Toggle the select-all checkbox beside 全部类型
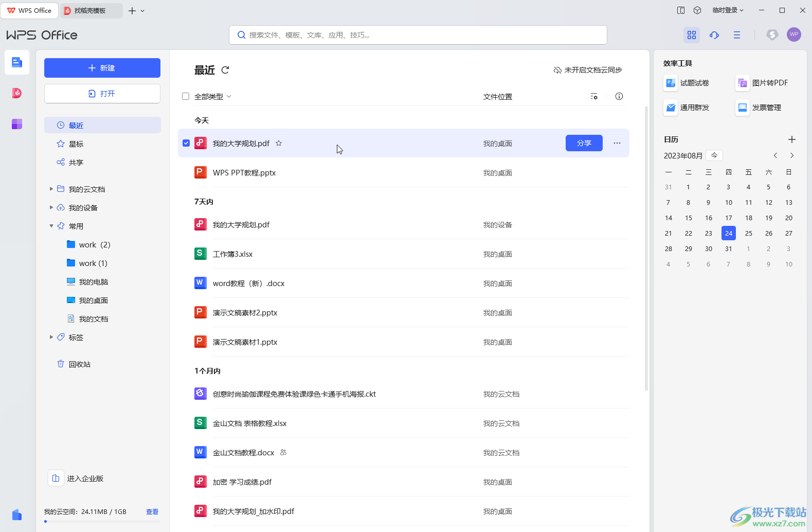 pyautogui.click(x=186, y=96)
